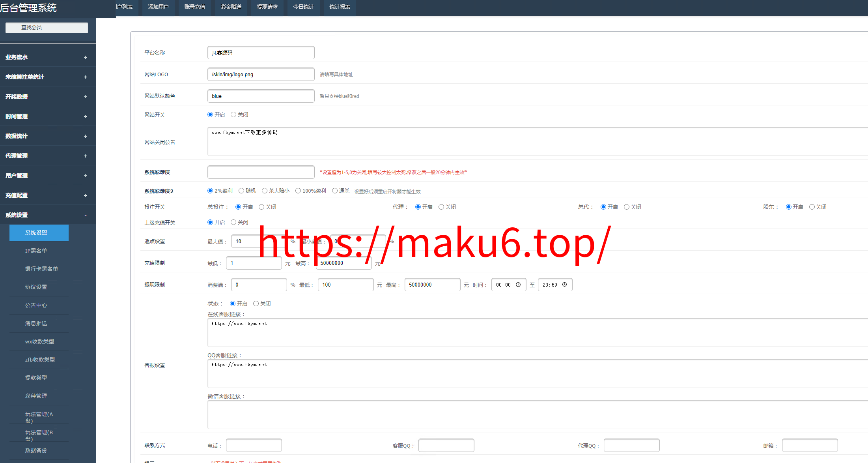Viewport: 868px width, 463px height.
Task: Set 上级充值开关 to 关闭
Action: [233, 223]
